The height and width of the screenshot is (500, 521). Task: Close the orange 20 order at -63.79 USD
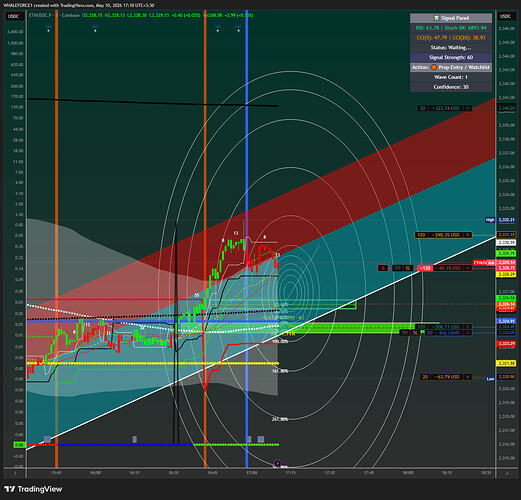[x=468, y=377]
